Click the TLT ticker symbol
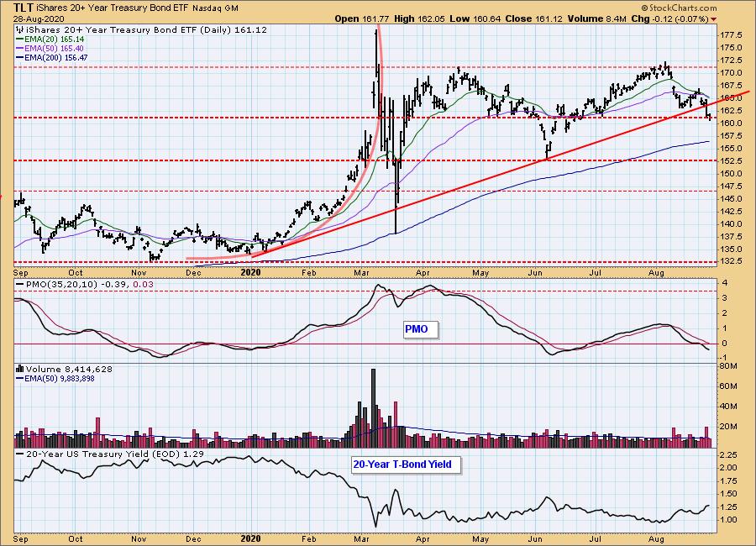 tap(24, 8)
